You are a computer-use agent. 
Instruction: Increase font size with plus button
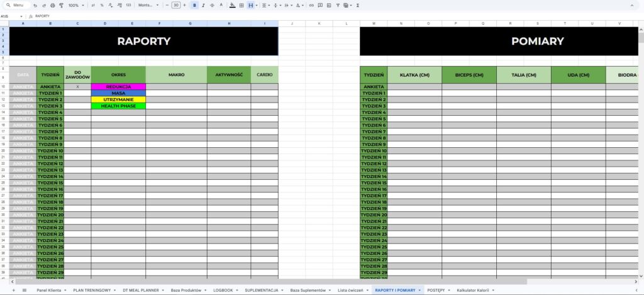click(184, 5)
